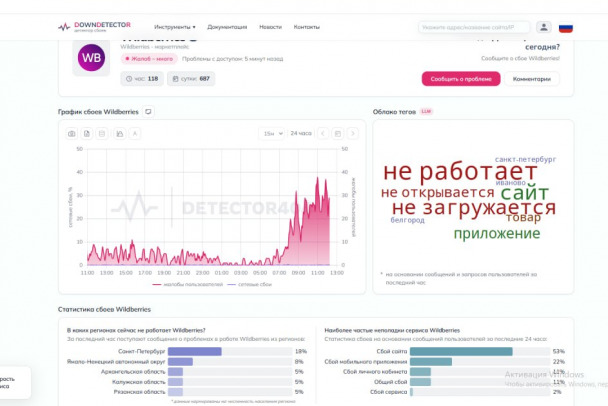Viewport: 608px width, 406px height.
Task: Click the camera screenshot icon on chart toolbar
Action: pos(72,133)
